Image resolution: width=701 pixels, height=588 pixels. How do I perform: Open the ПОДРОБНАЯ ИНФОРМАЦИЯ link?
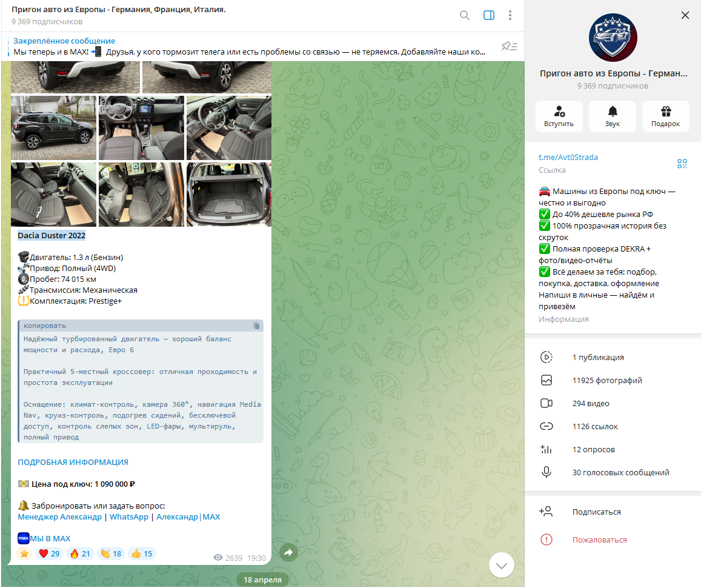pyautogui.click(x=73, y=463)
